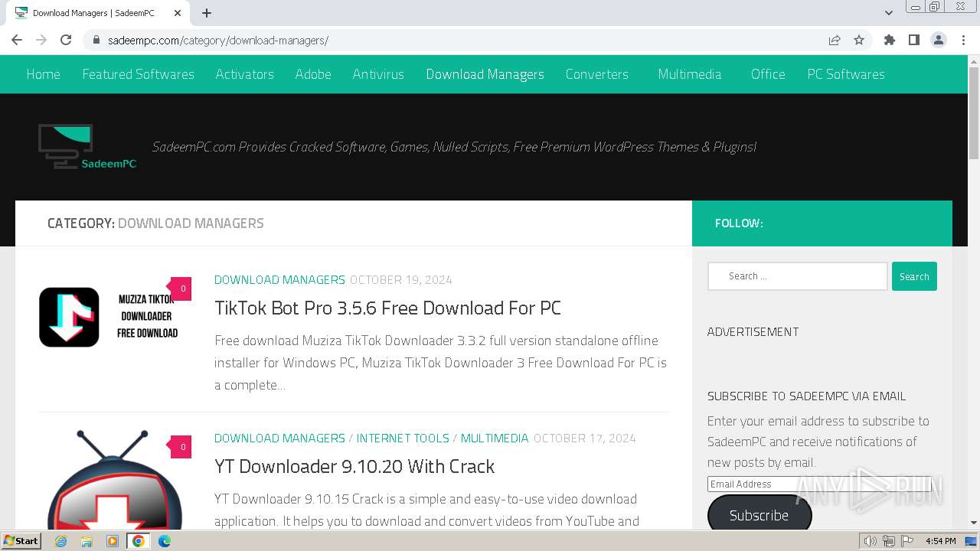Open the Featured Softwares menu item
Screen dimensions: 980x551
click(x=139, y=74)
